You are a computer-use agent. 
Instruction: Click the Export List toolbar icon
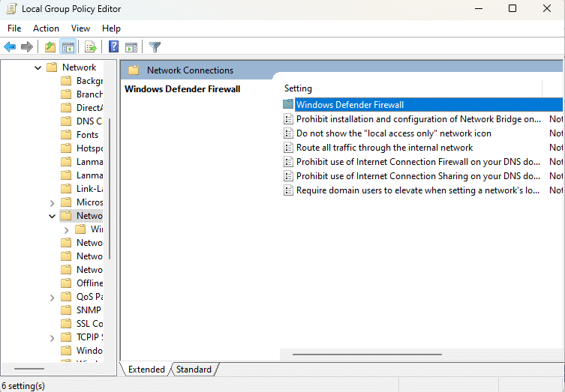(x=91, y=47)
